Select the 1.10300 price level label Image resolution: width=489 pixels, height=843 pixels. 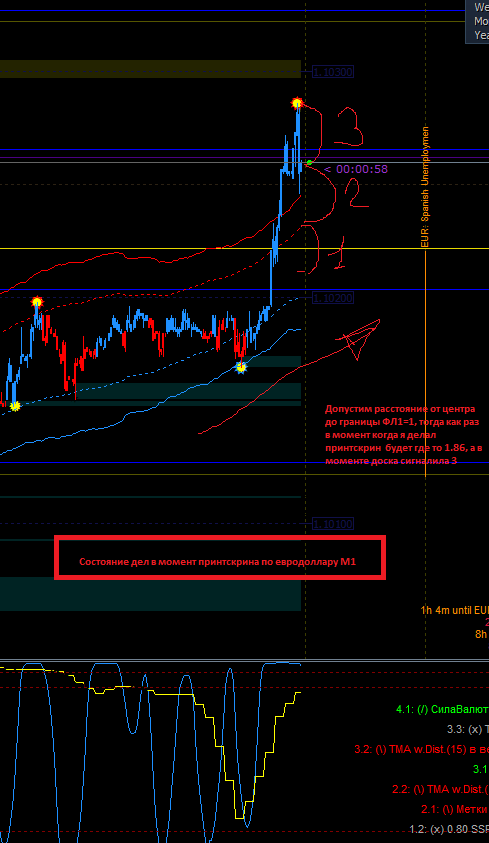[x=333, y=72]
